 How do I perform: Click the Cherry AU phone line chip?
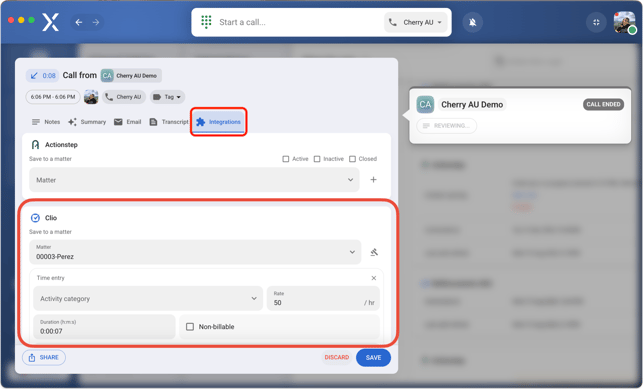coord(124,97)
